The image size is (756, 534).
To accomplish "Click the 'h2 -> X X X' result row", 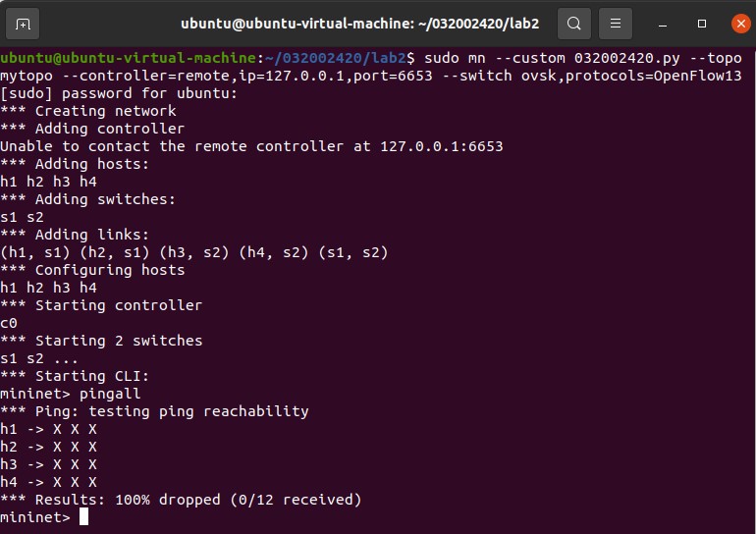I will click(48, 447).
